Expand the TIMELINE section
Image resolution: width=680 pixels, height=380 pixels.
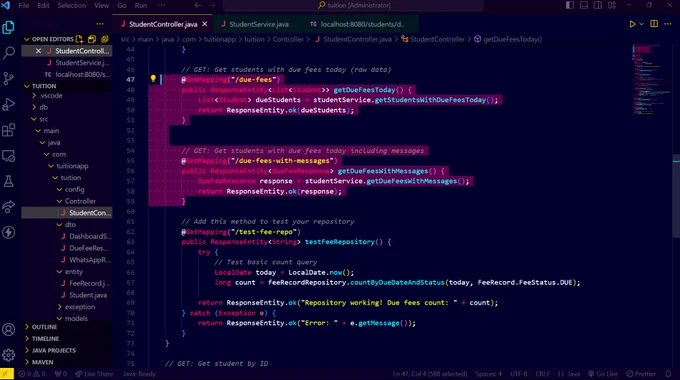point(45,339)
